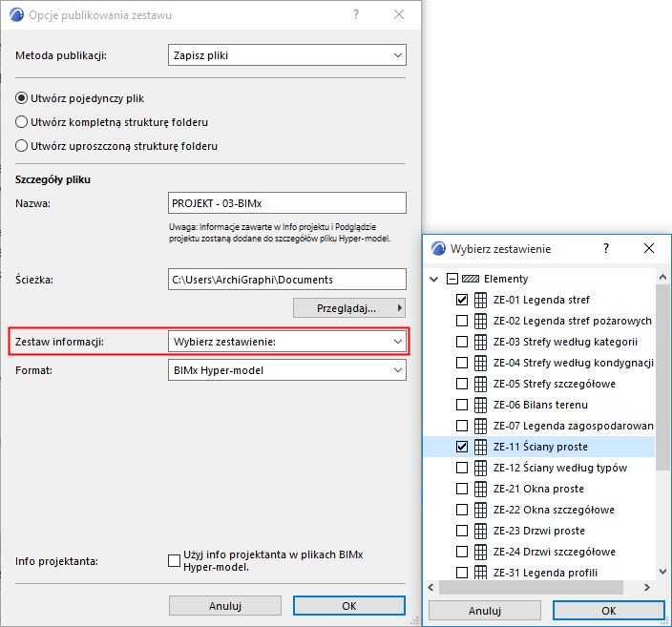Click the ArchiCAD logo in Opcje publikowania zestawu title bar

[x=16, y=15]
